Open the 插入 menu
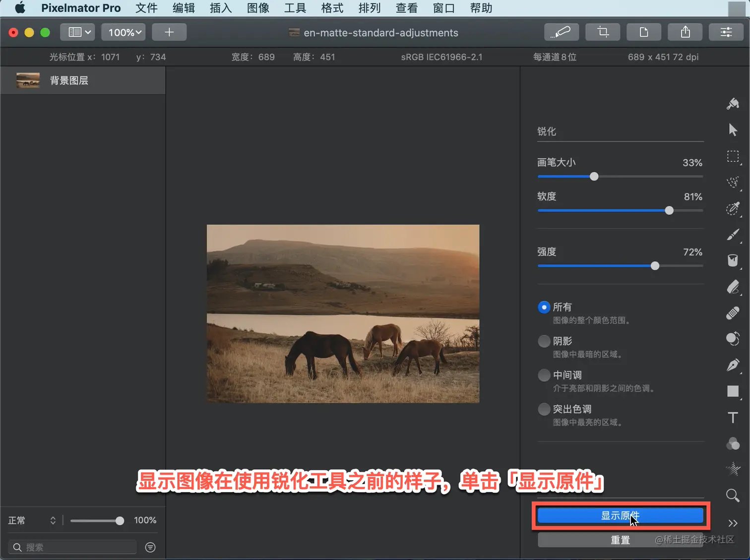 point(221,8)
